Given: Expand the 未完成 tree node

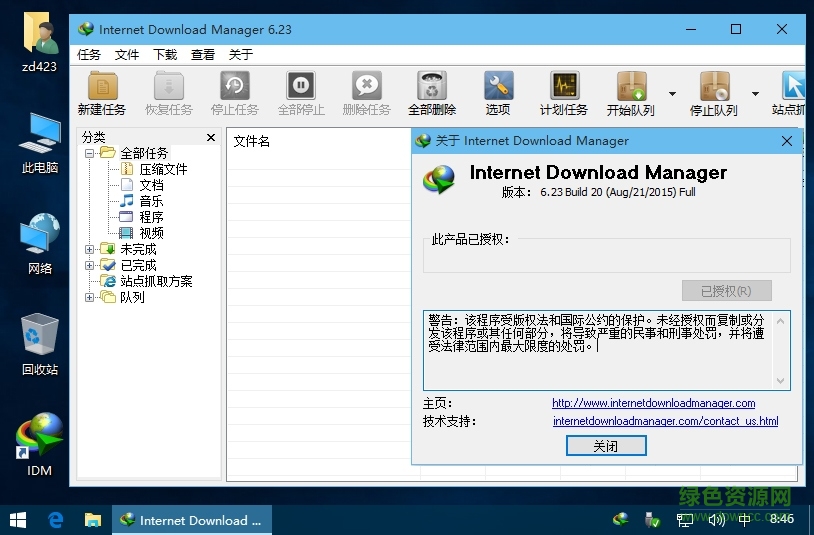Looking at the screenshot, I should 90,249.
